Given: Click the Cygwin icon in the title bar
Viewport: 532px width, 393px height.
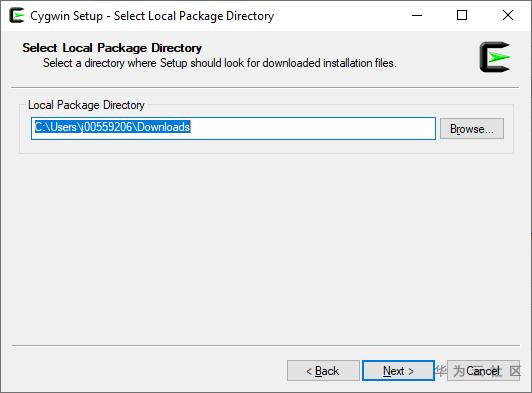Looking at the screenshot, I should pyautogui.click(x=17, y=16).
